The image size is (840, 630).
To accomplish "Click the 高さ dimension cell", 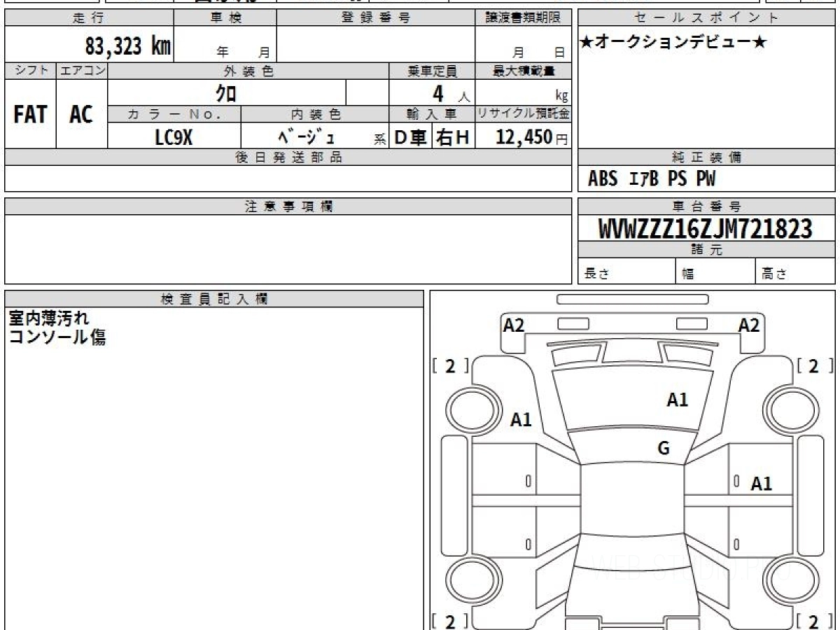I will click(x=796, y=272).
